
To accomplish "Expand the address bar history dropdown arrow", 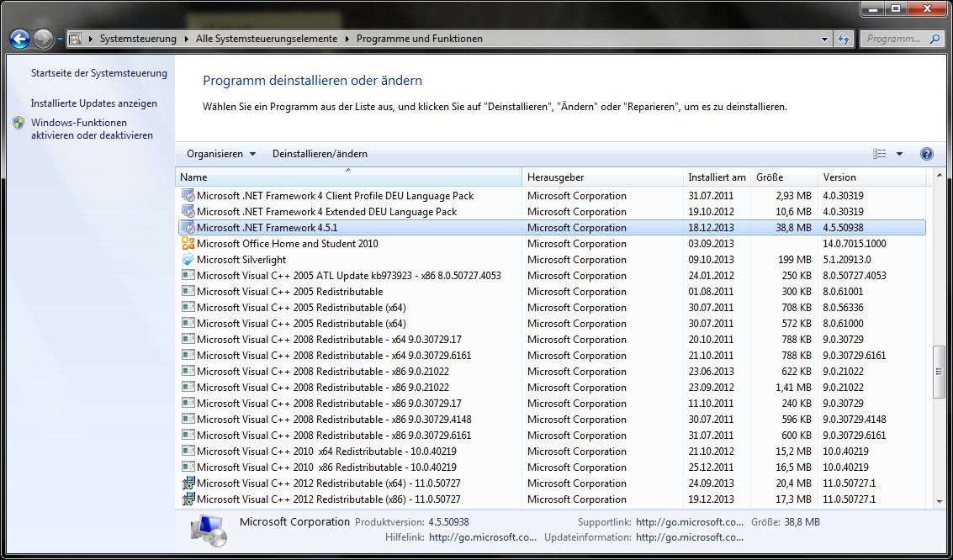I will point(825,39).
